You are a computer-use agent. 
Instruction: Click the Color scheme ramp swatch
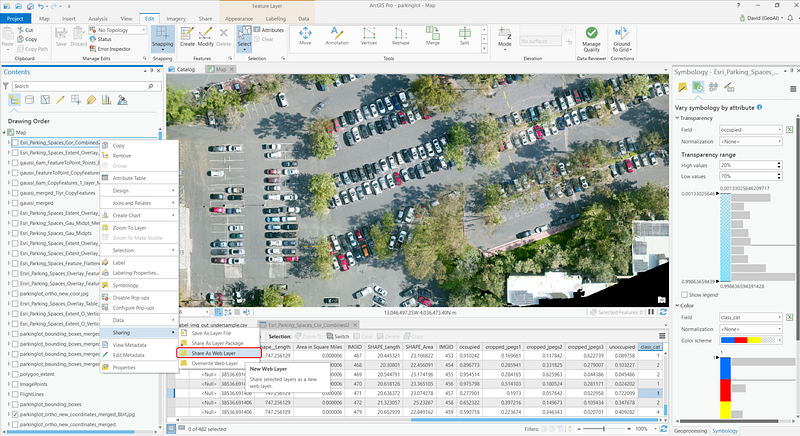pyautogui.click(x=747, y=340)
